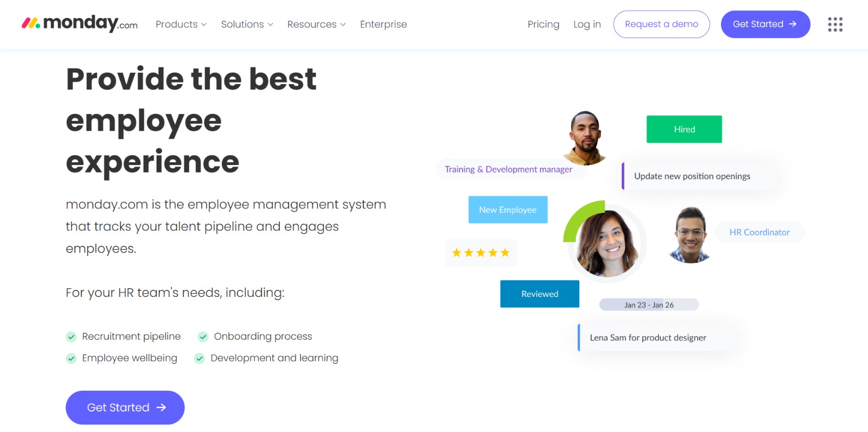868x432 pixels.
Task: Select the blue Reviewed status label
Action: tap(539, 294)
